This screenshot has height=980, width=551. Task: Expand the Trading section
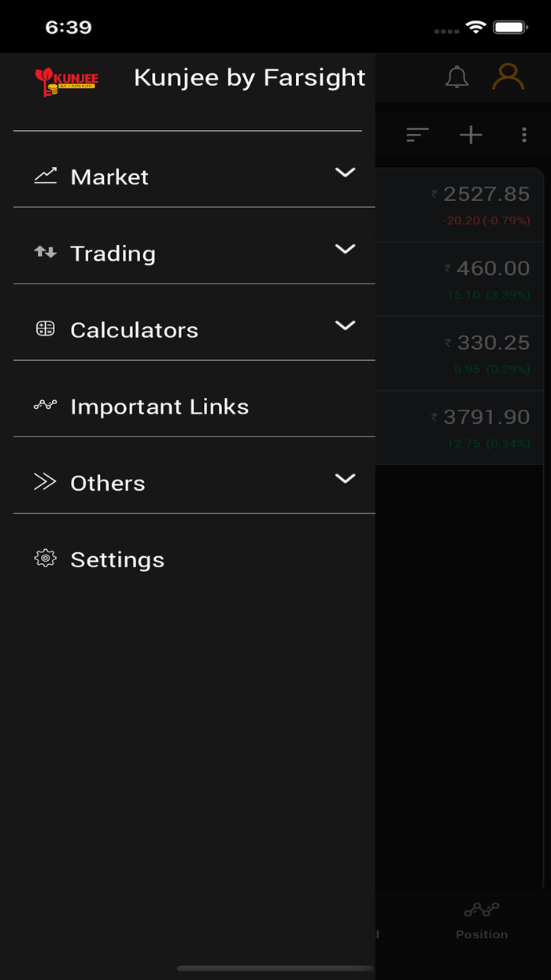[345, 249]
